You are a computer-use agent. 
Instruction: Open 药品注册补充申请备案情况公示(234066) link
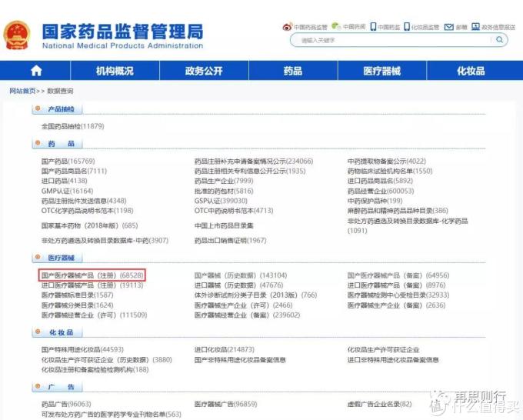(x=254, y=161)
